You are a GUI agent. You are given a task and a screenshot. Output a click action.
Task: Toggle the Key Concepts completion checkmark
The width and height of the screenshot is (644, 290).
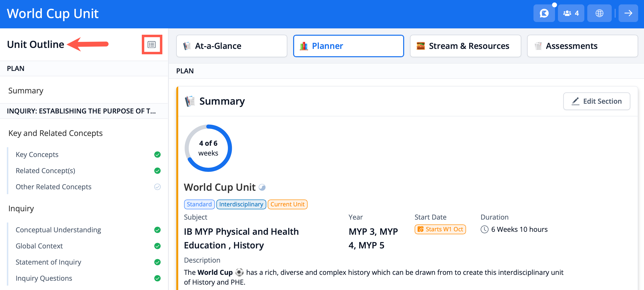[x=157, y=155]
